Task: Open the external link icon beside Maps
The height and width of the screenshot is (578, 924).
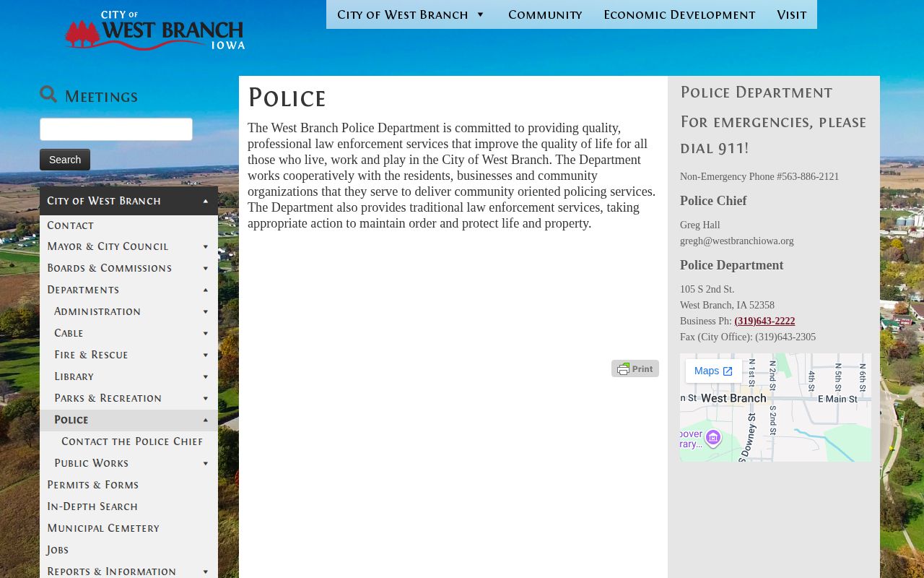Action: (x=728, y=371)
